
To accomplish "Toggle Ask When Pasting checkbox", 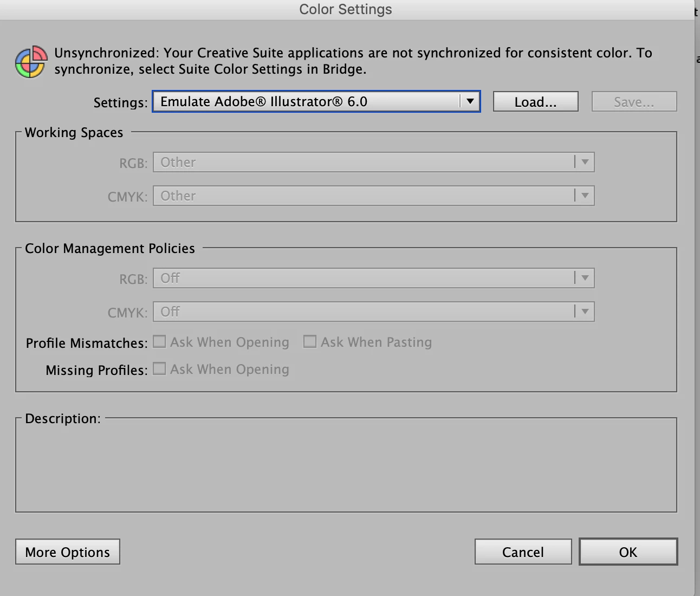I will (x=310, y=341).
